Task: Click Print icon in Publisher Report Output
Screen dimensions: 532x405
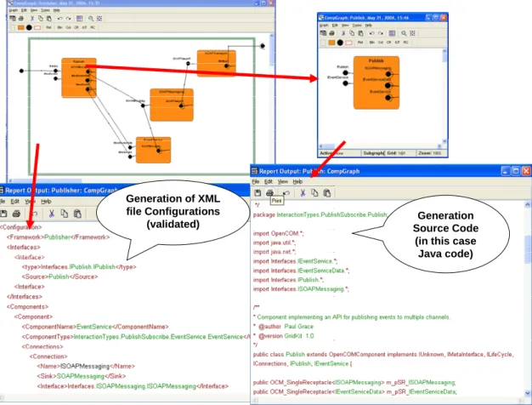Action: (16, 214)
